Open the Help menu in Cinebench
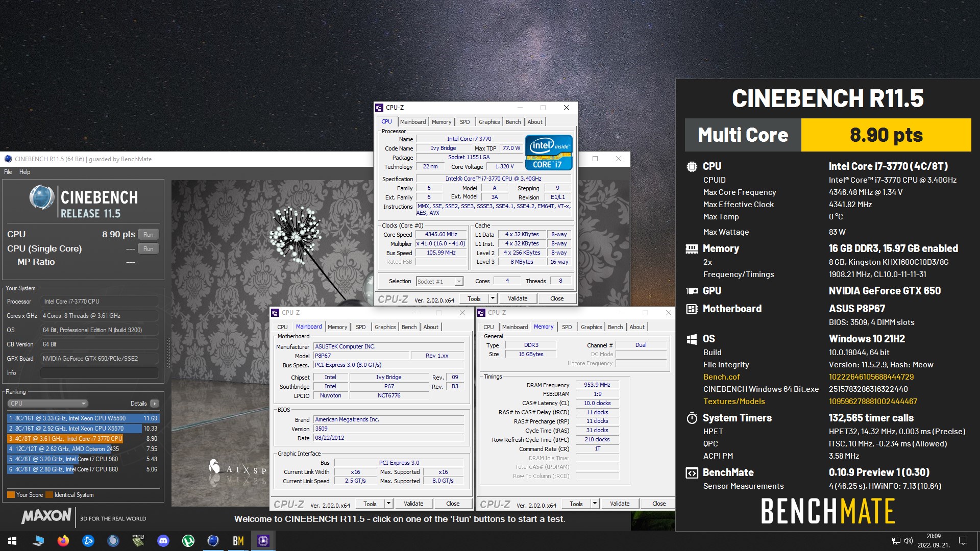Viewport: 980px width, 551px height. pos(24,172)
